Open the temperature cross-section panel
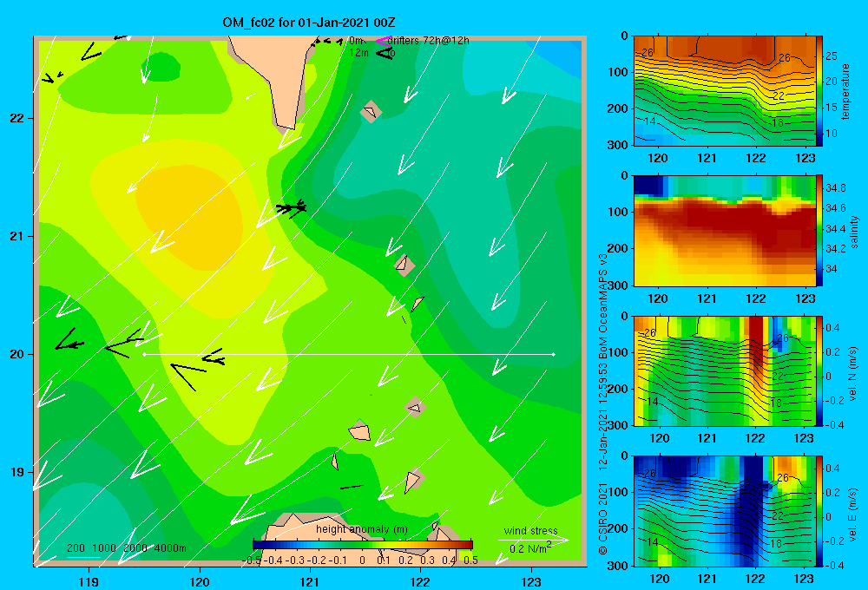 click(724, 91)
